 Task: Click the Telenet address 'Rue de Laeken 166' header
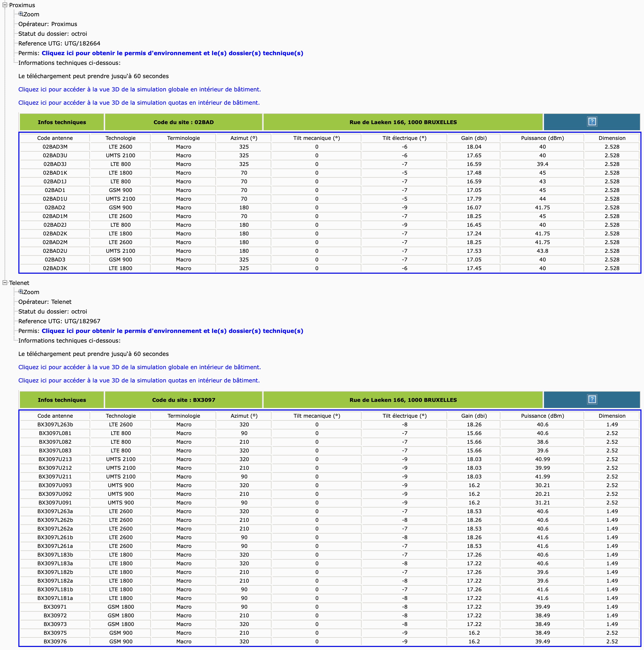tap(403, 400)
